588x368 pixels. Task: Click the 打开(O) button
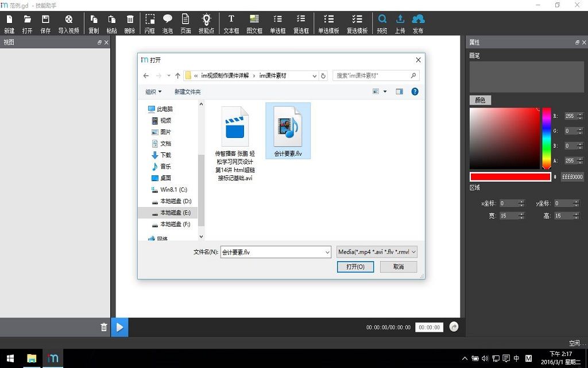[355, 267]
